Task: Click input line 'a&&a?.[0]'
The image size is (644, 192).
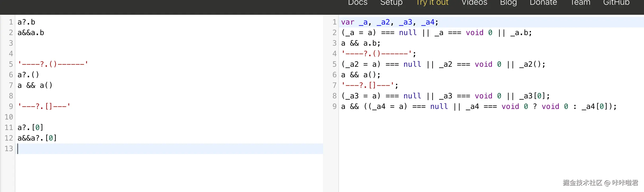Action: (37, 138)
